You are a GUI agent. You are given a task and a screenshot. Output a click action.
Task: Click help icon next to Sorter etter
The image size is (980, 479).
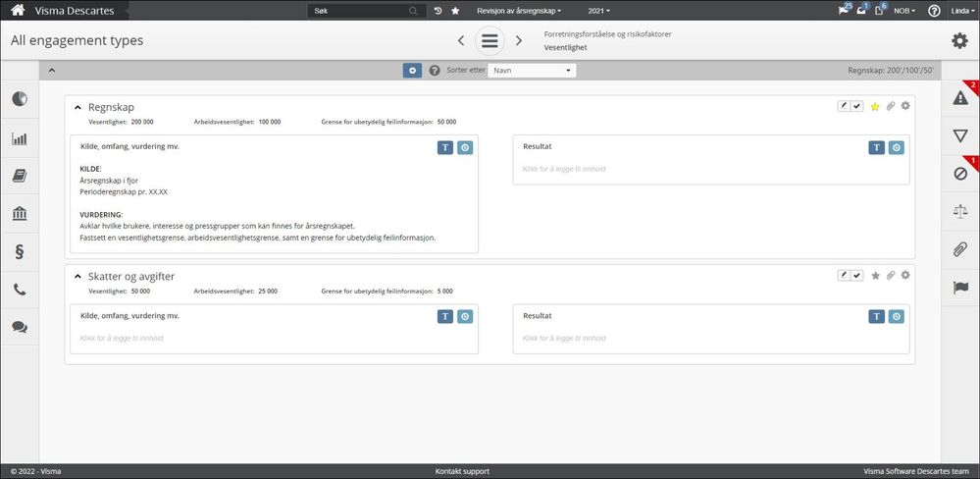click(435, 71)
